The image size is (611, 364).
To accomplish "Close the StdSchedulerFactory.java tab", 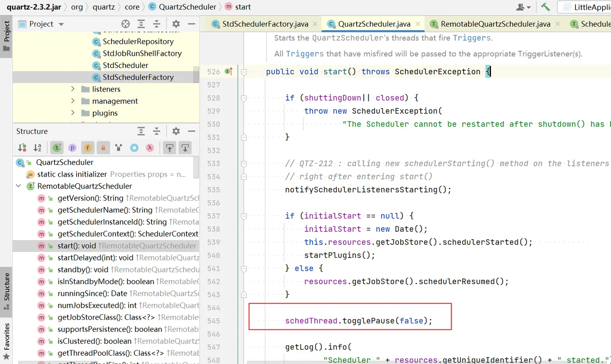I will 314,24.
